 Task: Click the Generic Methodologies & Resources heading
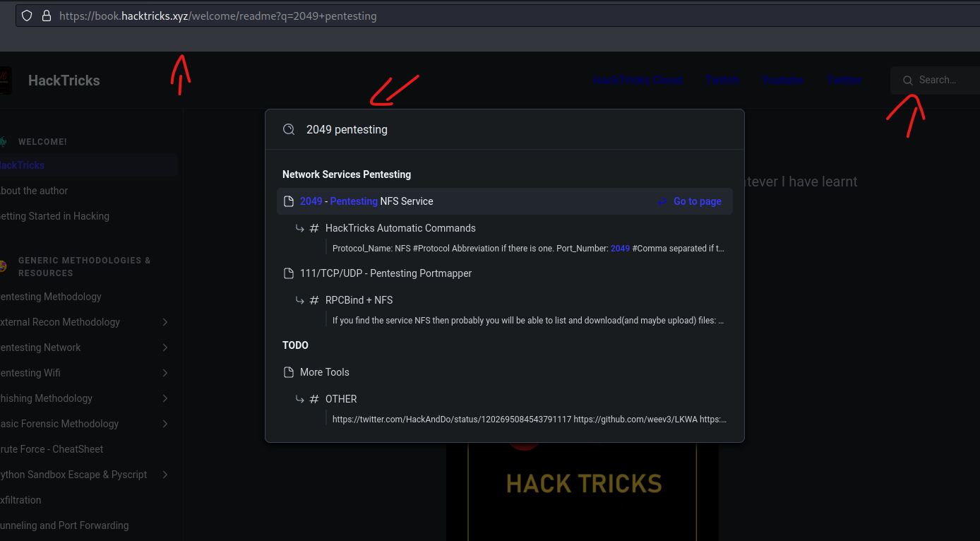click(85, 266)
